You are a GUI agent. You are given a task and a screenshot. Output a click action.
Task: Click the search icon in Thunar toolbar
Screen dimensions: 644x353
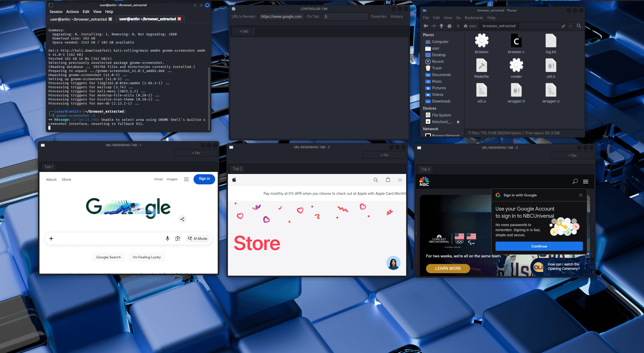pos(579,26)
